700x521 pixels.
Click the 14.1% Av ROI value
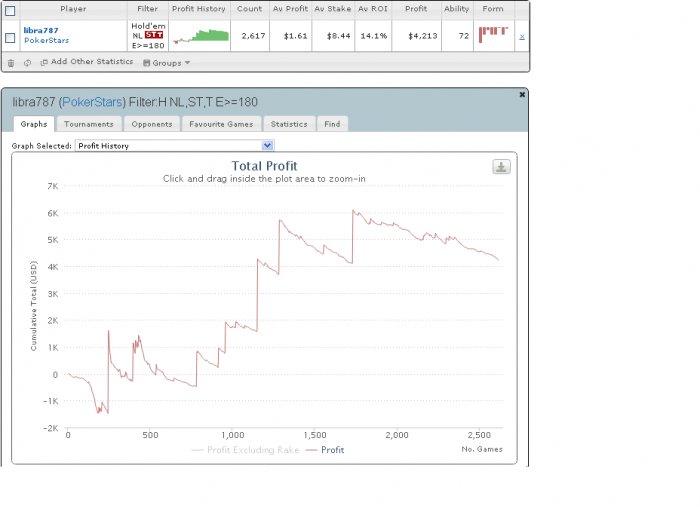coord(373,36)
